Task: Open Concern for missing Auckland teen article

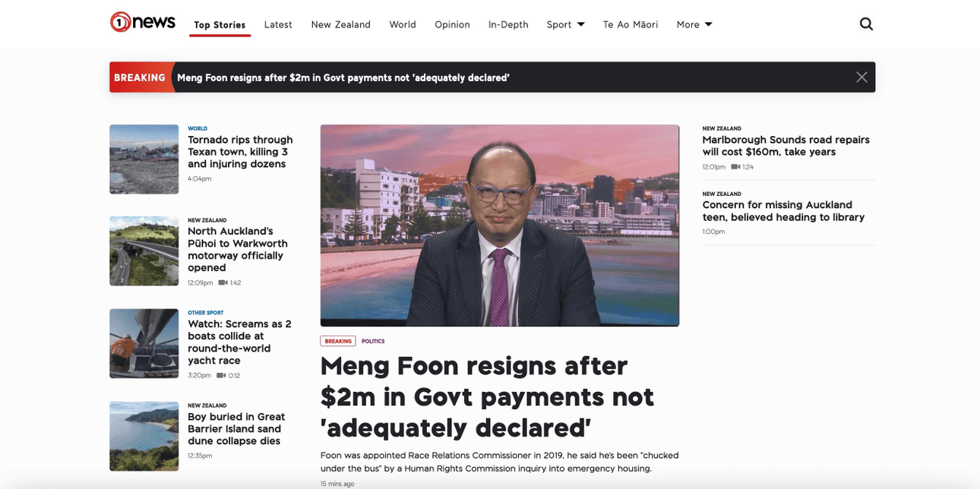Action: (x=783, y=211)
